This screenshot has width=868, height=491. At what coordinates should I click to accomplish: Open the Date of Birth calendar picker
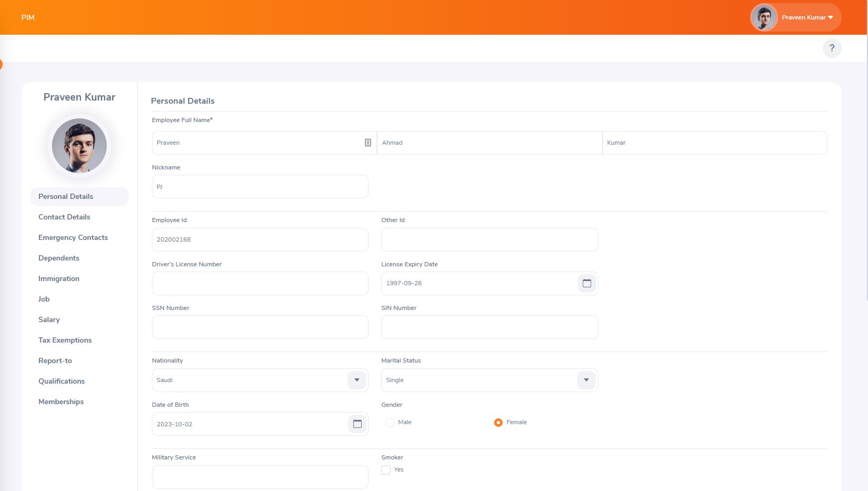pos(357,424)
